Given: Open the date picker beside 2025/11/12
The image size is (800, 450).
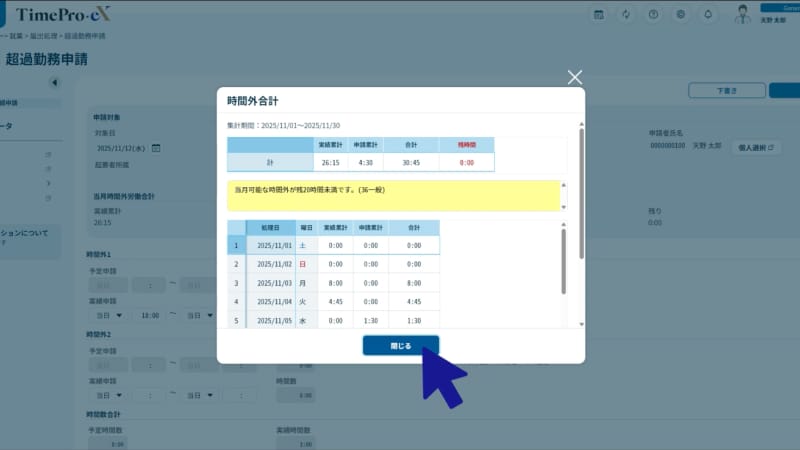Looking at the screenshot, I should coord(156,148).
